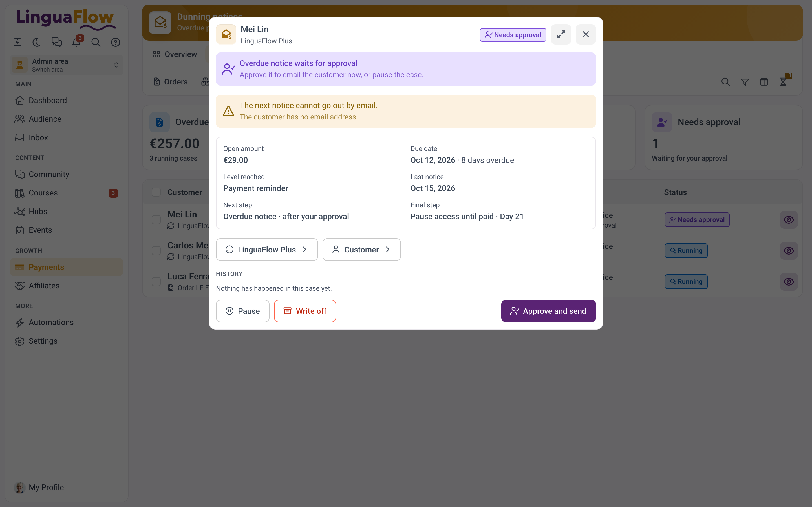Image resolution: width=812 pixels, height=507 pixels.
Task: Close the Mei Lin dialog
Action: point(586,34)
